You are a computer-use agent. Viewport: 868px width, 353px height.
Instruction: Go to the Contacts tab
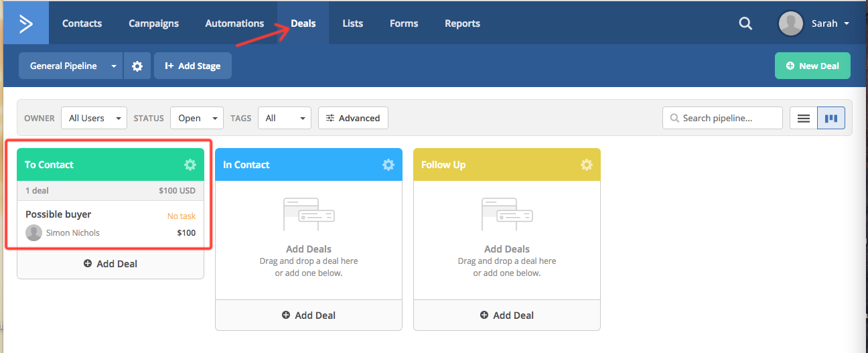tap(82, 23)
